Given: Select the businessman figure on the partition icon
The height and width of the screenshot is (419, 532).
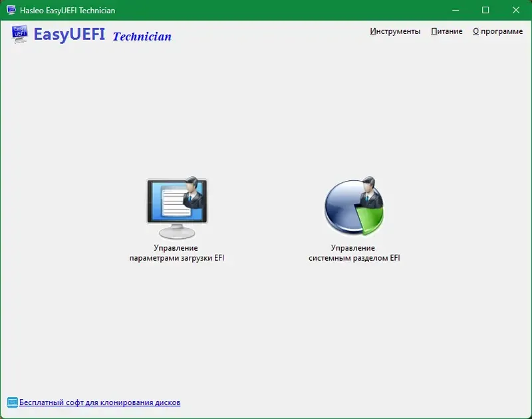Looking at the screenshot, I should pos(372,193).
